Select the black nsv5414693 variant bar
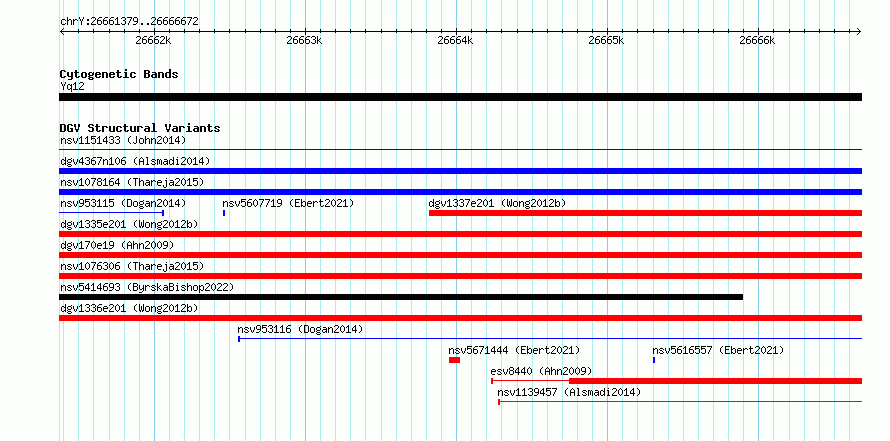The height and width of the screenshot is (441, 890). pyautogui.click(x=401, y=297)
